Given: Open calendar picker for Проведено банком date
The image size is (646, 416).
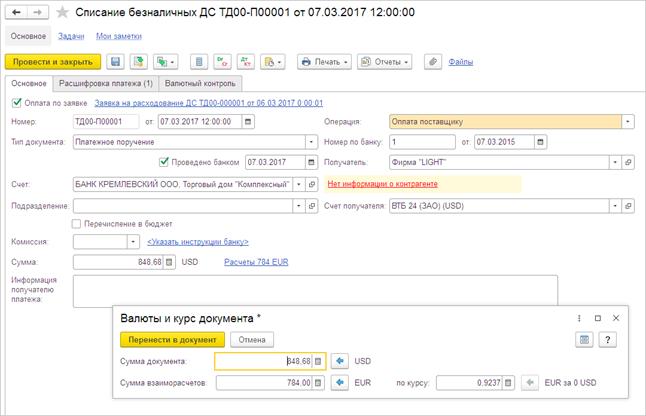Looking at the screenshot, I should pos(296,161).
